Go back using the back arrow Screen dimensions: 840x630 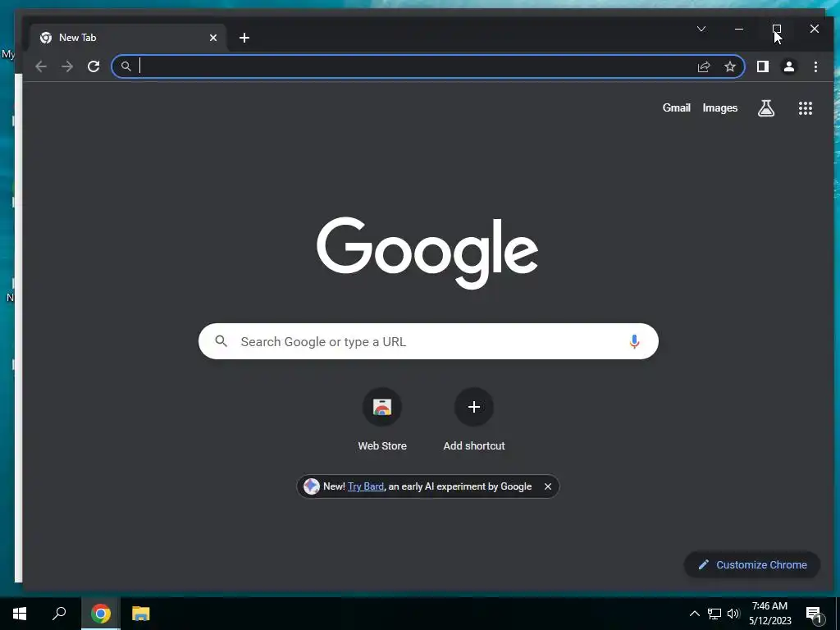click(x=41, y=66)
